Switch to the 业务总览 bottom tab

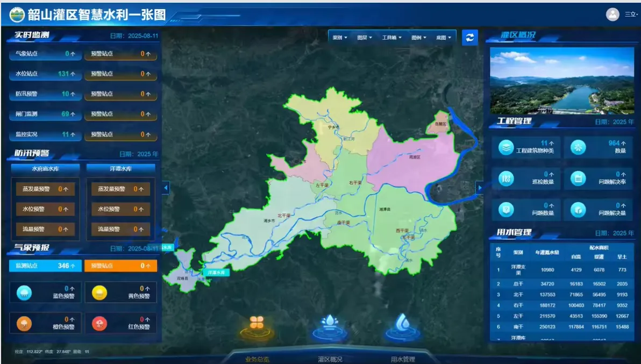click(257, 359)
